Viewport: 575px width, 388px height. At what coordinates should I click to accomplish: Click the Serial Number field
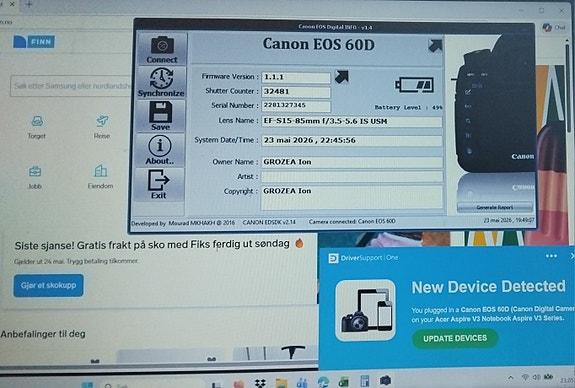(x=296, y=106)
